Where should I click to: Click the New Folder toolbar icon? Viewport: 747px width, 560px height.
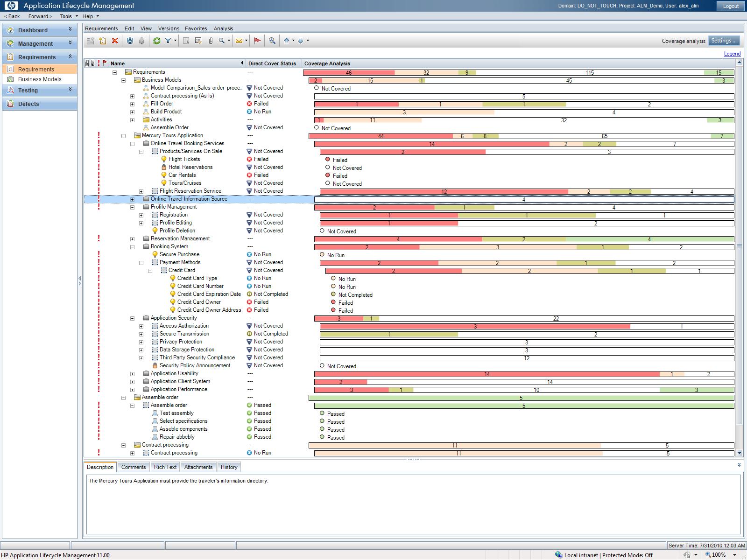(91, 41)
